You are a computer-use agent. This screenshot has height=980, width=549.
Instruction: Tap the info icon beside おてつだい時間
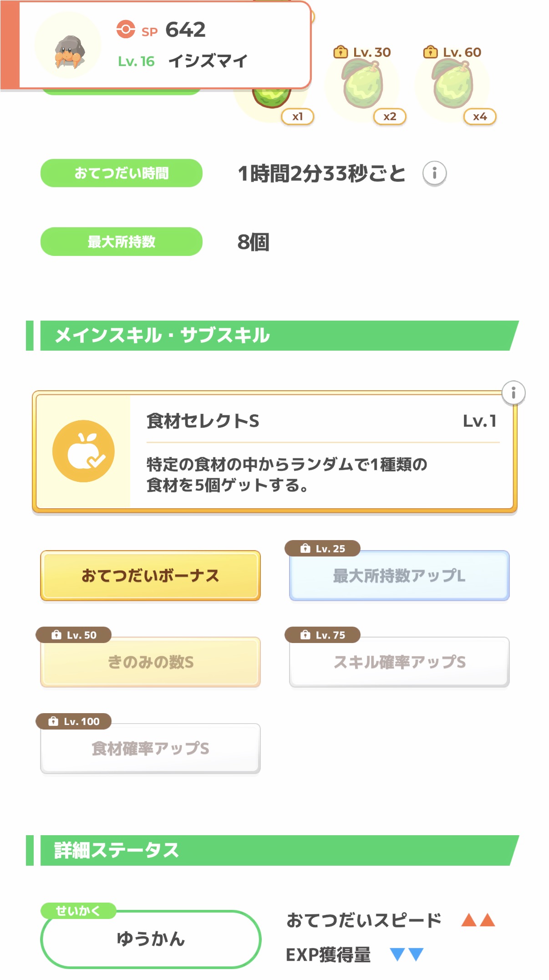point(434,173)
